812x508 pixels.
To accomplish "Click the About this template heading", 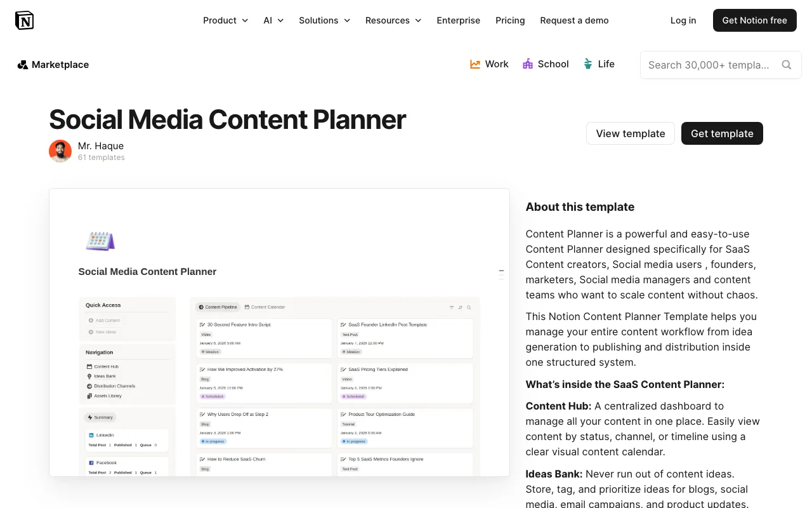I will click(580, 207).
